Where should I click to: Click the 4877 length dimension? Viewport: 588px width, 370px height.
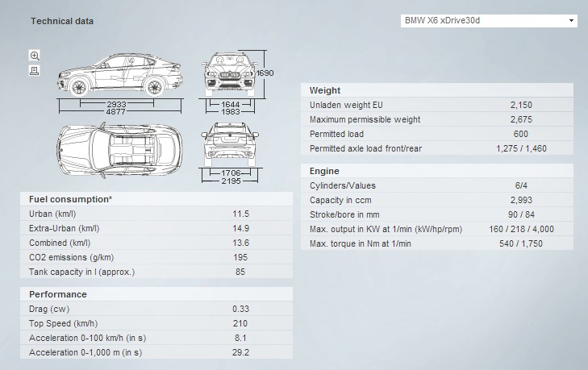point(116,112)
